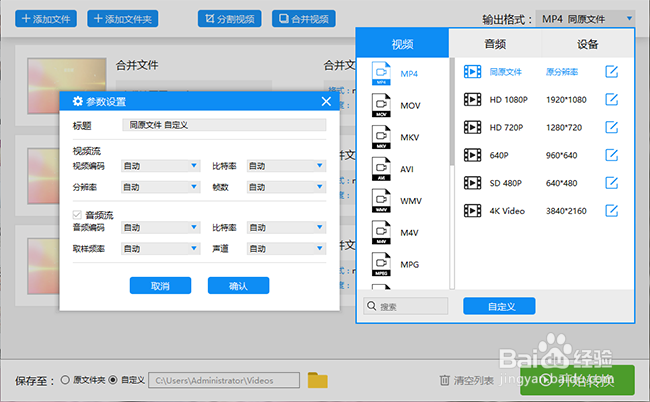
Task: Click the film icon for 640P
Action: [472, 155]
